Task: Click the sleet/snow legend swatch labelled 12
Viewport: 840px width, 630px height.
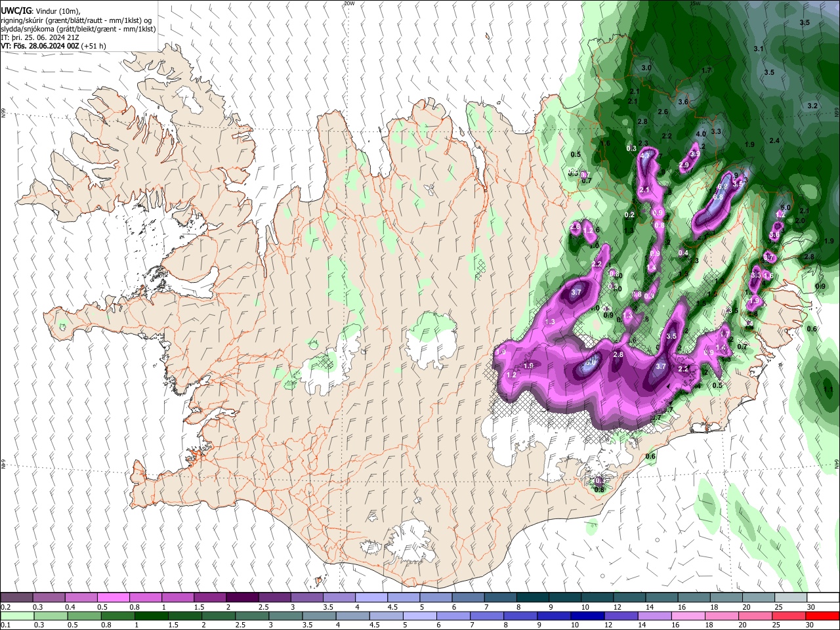Action: tap(630, 598)
